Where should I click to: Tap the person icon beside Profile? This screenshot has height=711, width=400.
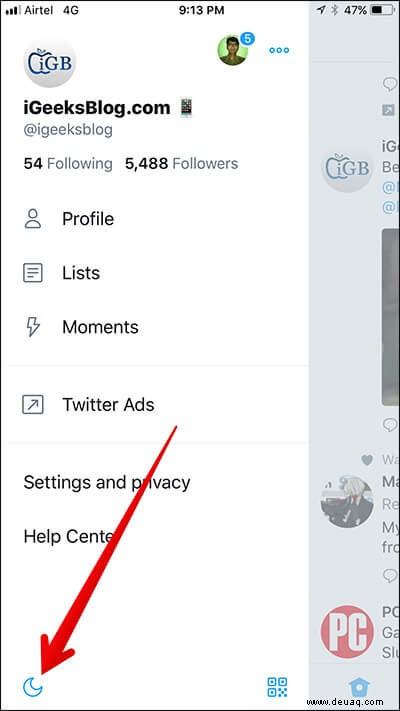33,219
